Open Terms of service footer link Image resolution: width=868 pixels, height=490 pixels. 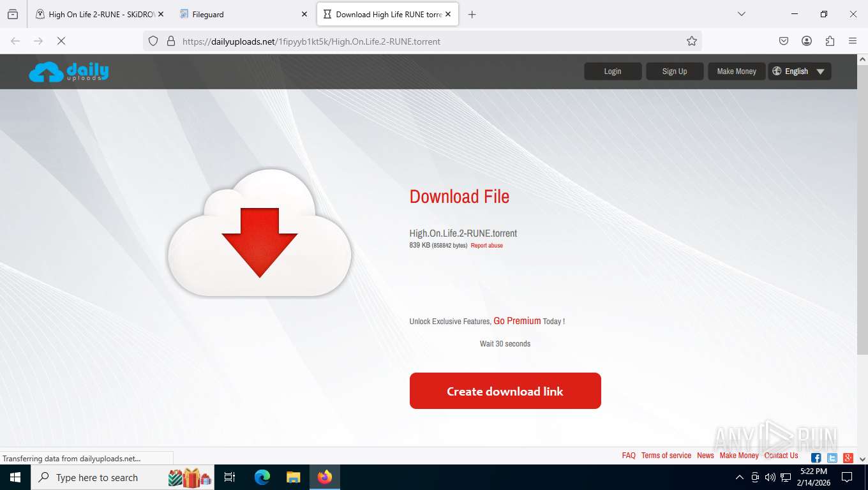(666, 456)
